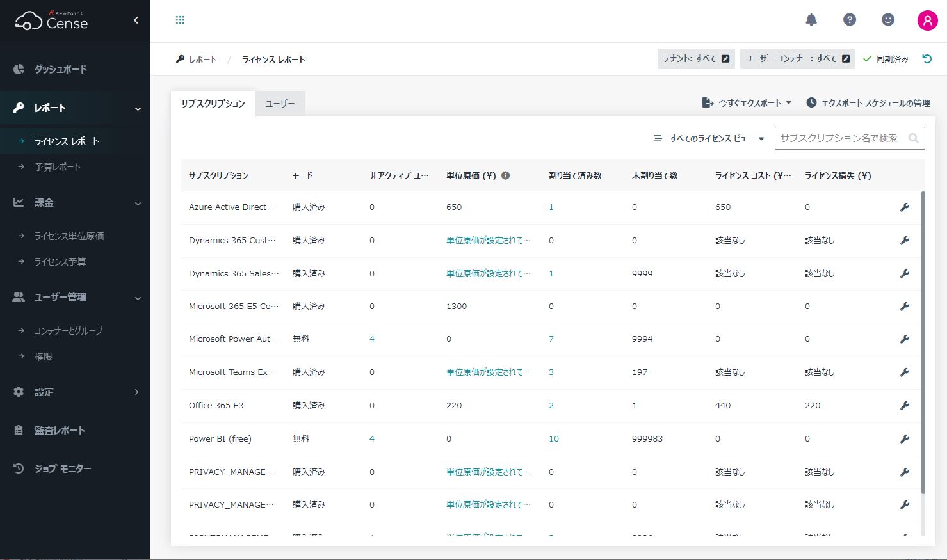Open the help question mark icon

click(x=850, y=20)
